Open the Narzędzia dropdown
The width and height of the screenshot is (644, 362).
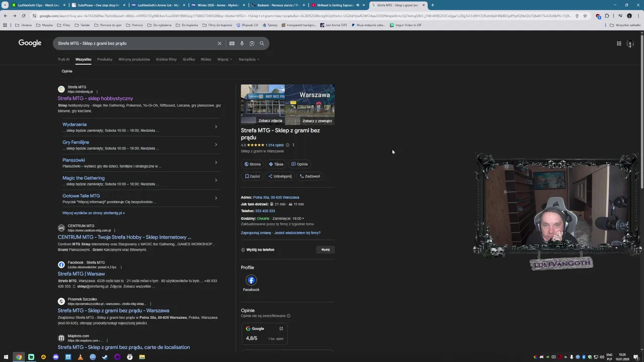[x=249, y=59]
